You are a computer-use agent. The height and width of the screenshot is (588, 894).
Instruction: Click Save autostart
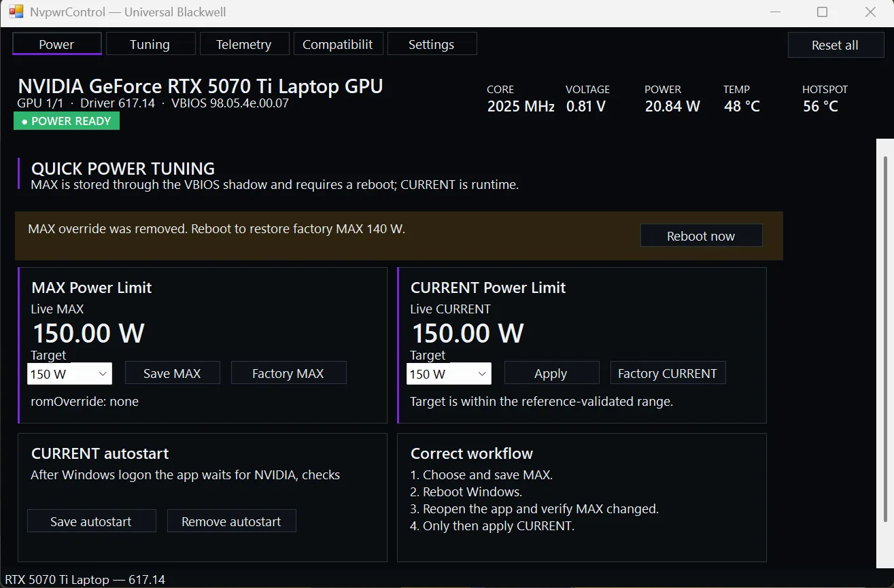pyautogui.click(x=91, y=521)
